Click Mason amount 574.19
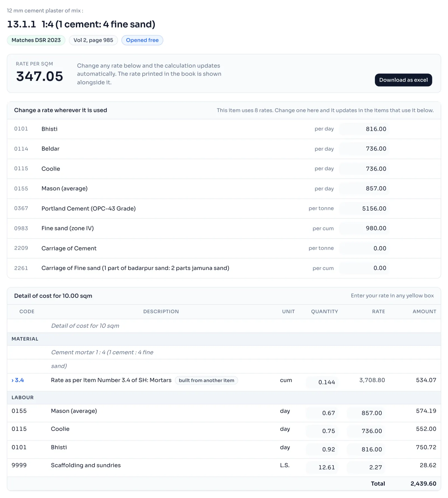Viewport: 448px width, 498px height. click(426, 411)
